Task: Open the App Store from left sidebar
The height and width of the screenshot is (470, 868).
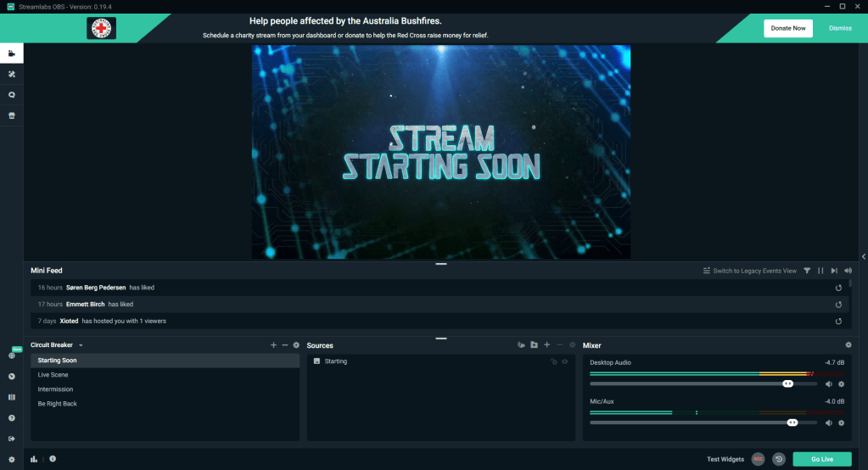Action: (x=12, y=115)
